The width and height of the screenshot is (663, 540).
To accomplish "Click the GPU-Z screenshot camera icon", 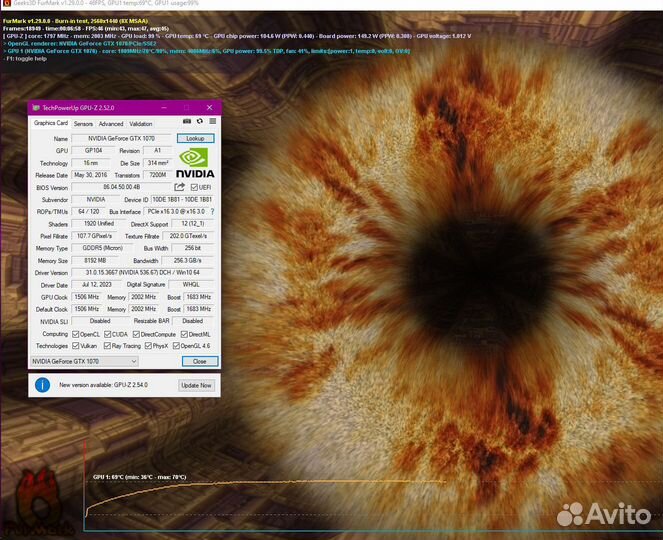I will pos(187,122).
